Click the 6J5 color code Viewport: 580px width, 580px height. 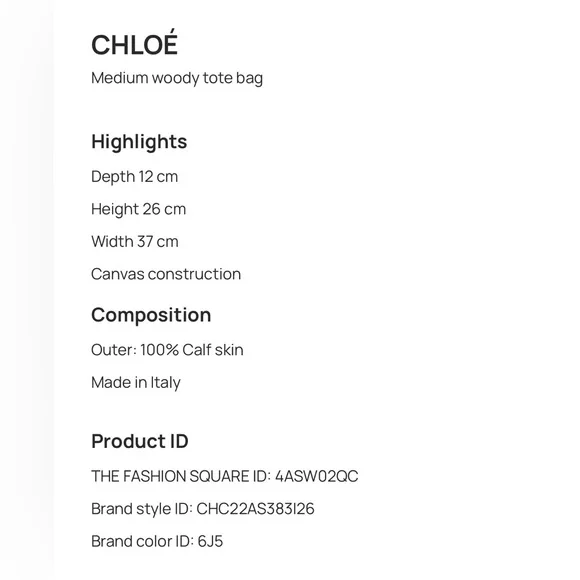210,541
